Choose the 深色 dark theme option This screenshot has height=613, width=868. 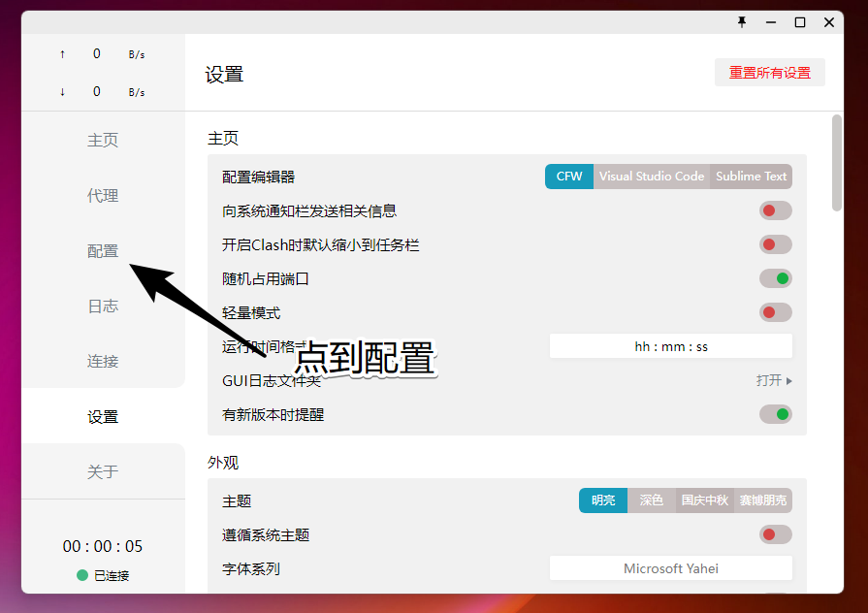click(652, 500)
